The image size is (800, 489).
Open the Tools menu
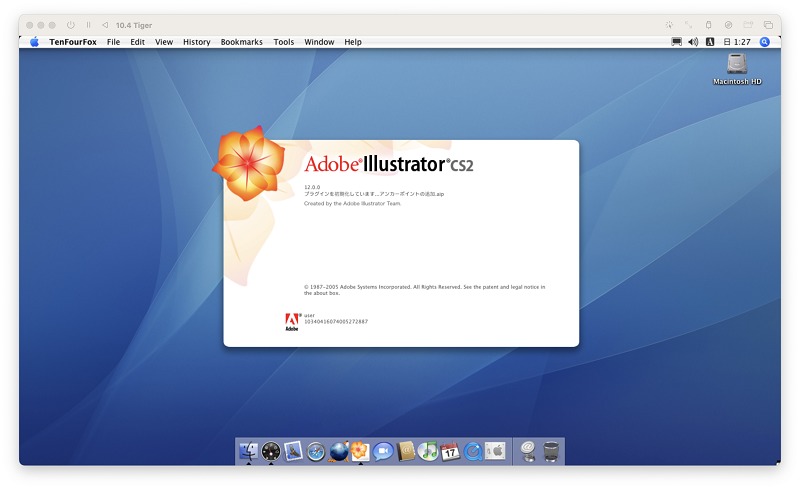click(284, 42)
